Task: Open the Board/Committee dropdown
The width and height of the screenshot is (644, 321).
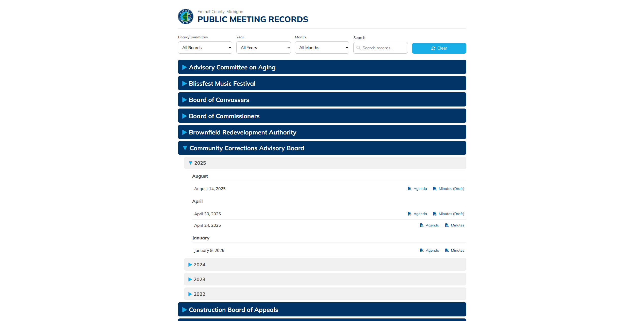Action: (205, 48)
